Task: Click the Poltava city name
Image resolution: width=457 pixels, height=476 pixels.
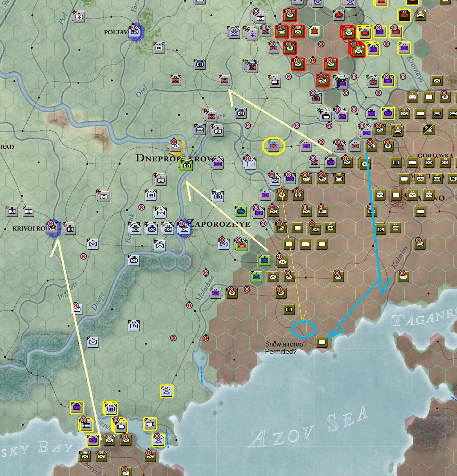Action: pos(116,32)
